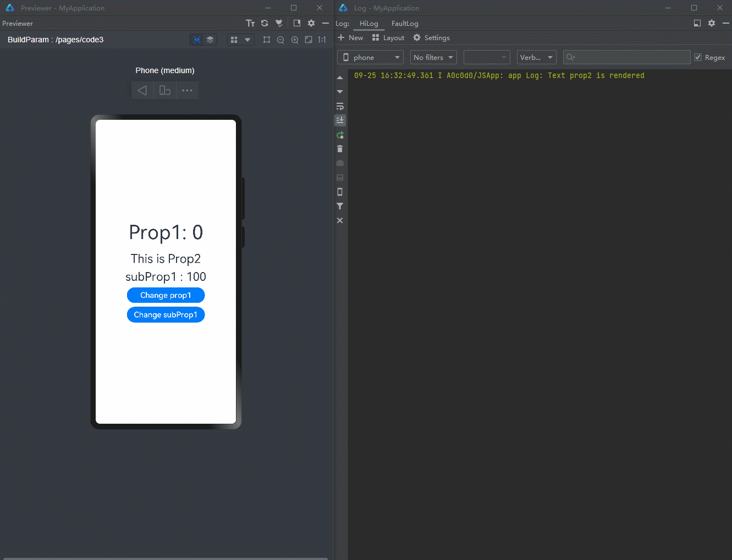Switch to the FaultLog tab
Screen dimensions: 732x560
click(405, 24)
